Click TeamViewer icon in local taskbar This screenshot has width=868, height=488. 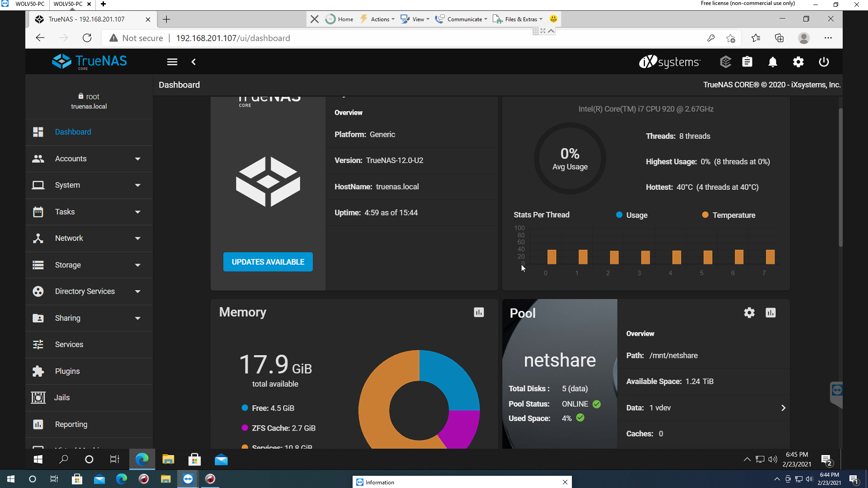click(188, 479)
